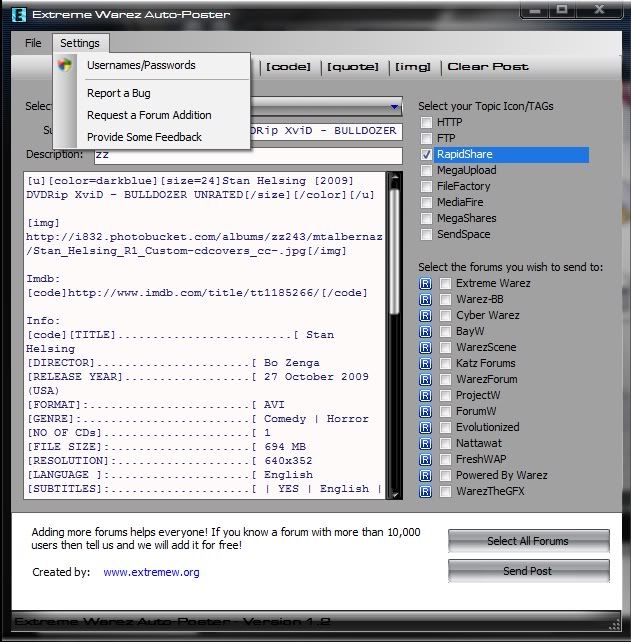Select the WarezTheGFX checkbox
631x642 pixels.
pos(446,491)
